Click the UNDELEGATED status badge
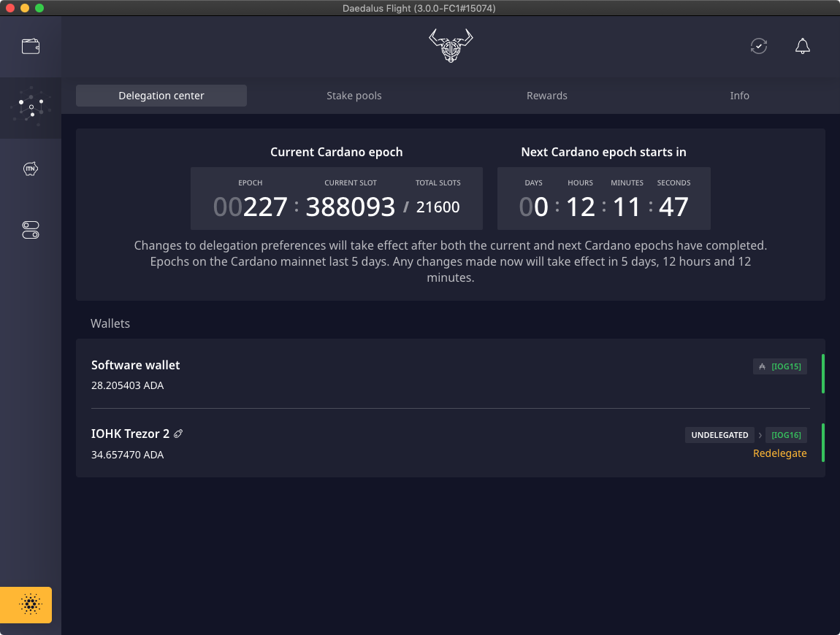This screenshot has width=840, height=635. tap(719, 435)
